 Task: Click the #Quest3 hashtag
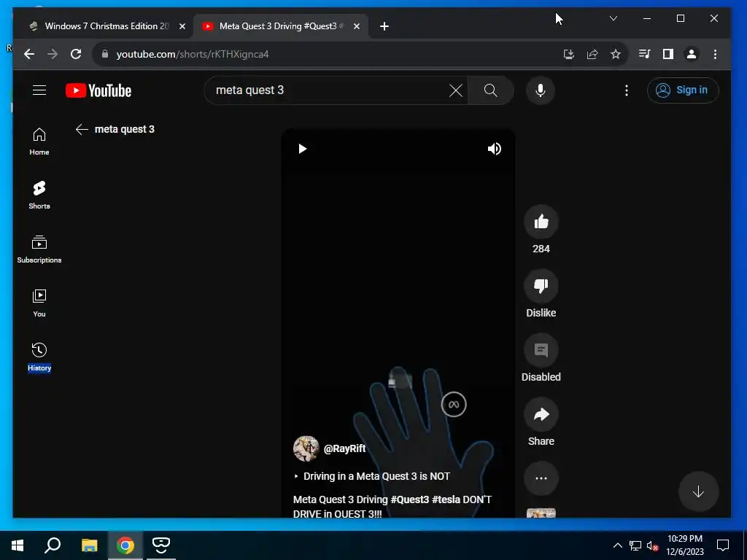click(x=410, y=499)
